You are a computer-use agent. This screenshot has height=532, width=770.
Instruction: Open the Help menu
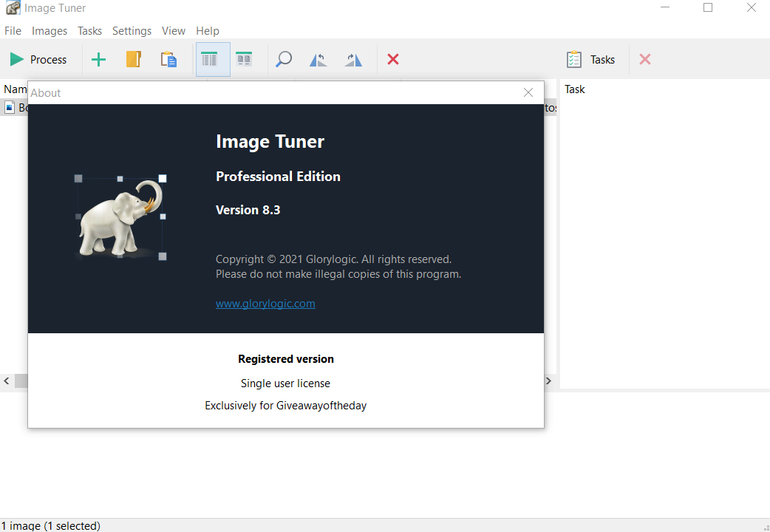(x=208, y=31)
